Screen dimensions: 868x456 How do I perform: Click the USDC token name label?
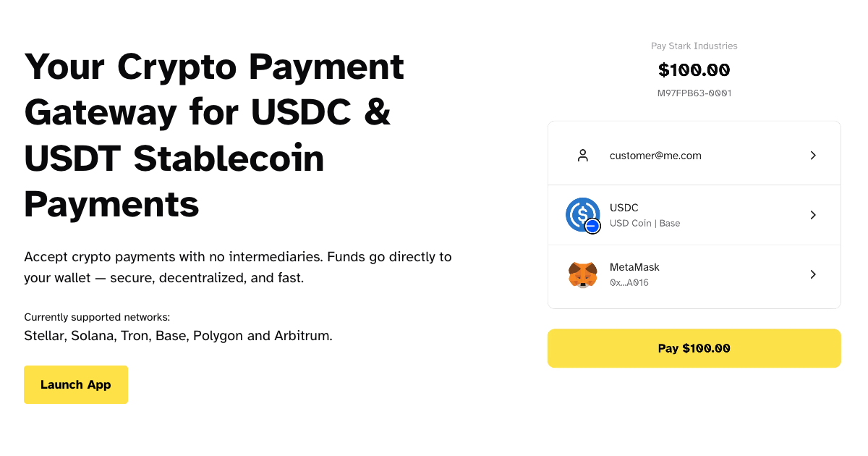click(624, 208)
